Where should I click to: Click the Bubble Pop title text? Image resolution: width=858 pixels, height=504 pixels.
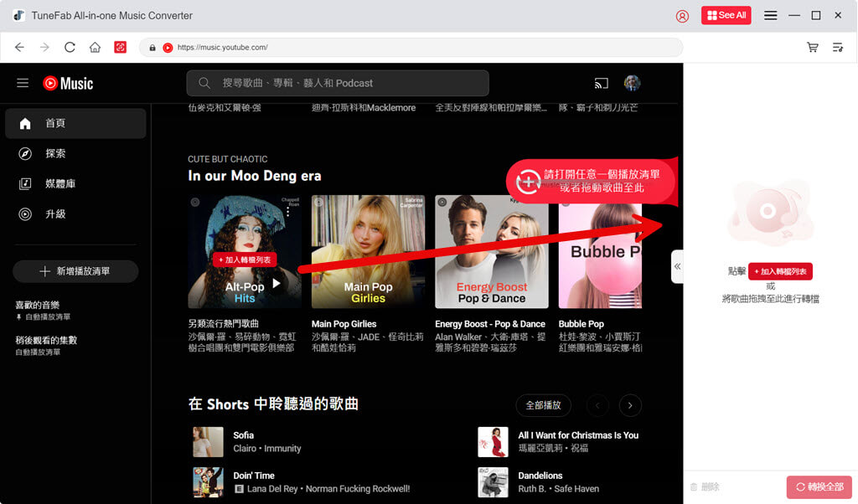tap(581, 324)
